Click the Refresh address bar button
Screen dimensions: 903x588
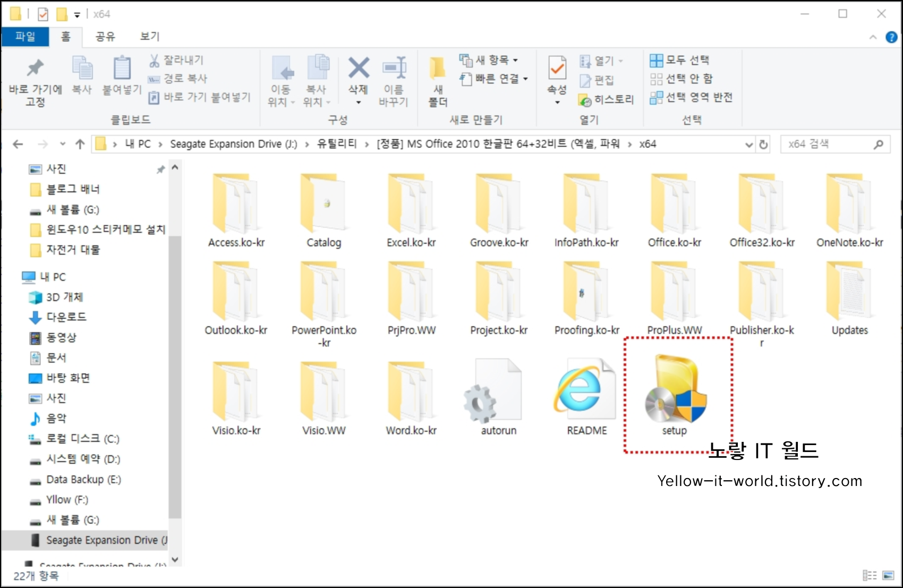tap(763, 144)
